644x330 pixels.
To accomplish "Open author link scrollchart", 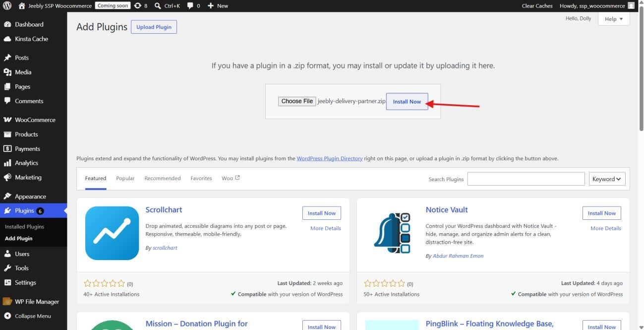I will pos(165,248).
